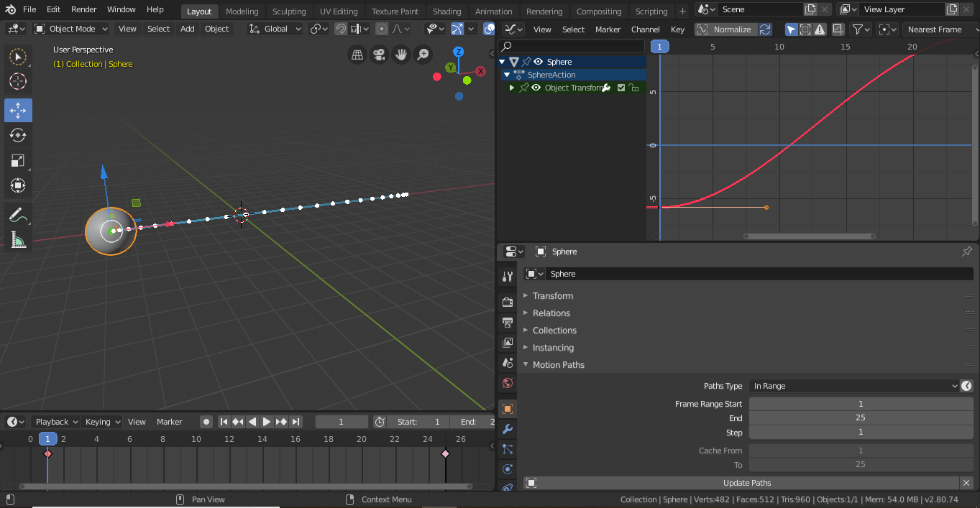
Task: Open the Scene properties tab
Action: [508, 363]
